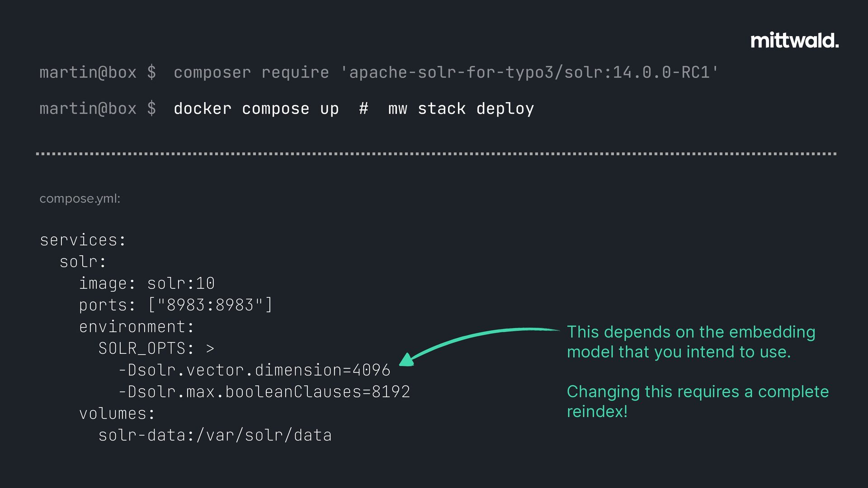868x488 pixels.
Task: Click the complete reindex warning text
Action: 698,402
